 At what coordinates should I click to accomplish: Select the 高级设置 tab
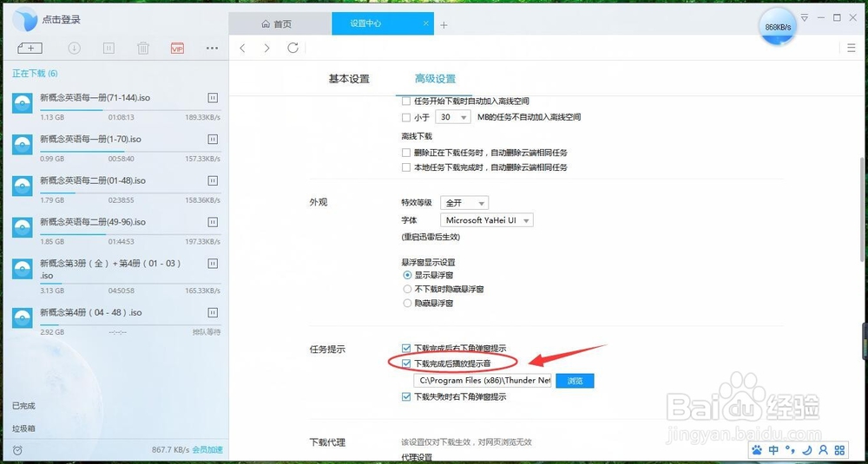tap(435, 79)
